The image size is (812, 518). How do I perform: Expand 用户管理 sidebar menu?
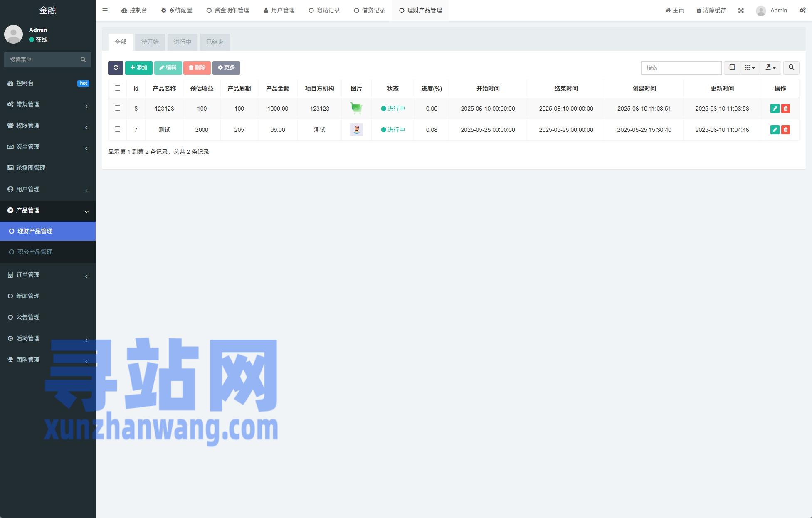pos(48,189)
